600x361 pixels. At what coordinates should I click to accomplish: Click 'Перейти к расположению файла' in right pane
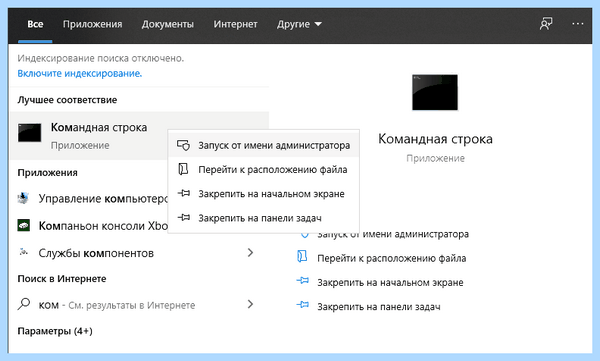391,258
